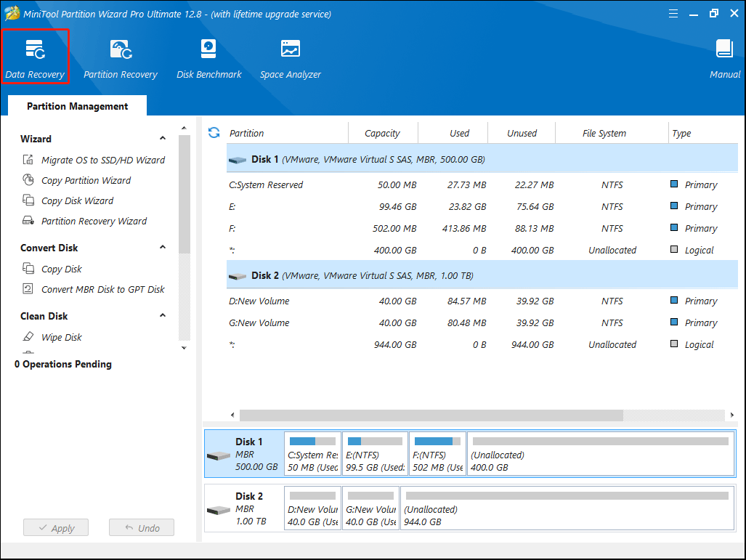Click Disk 1 drive icon in partition list
The width and height of the screenshot is (746, 560).
[238, 160]
